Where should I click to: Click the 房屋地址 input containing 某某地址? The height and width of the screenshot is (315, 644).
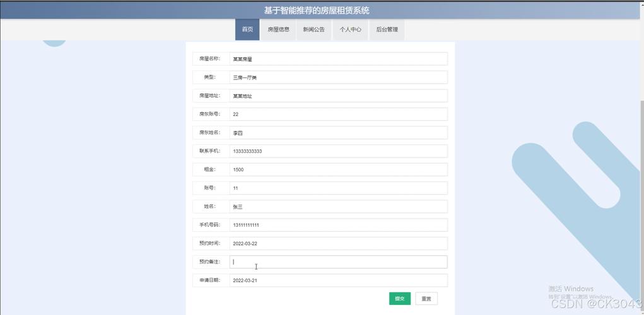pos(339,96)
